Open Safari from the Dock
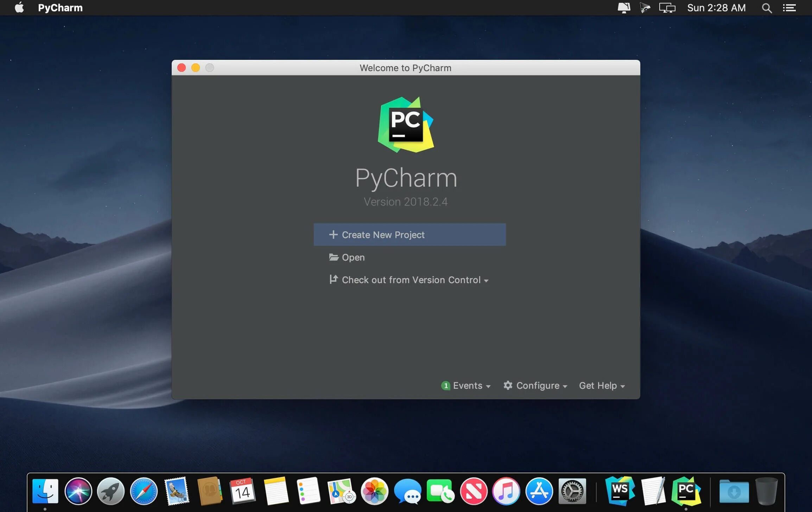812x512 pixels. (144, 491)
